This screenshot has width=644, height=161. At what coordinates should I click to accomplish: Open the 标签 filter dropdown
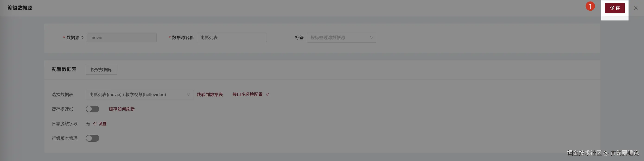click(341, 38)
